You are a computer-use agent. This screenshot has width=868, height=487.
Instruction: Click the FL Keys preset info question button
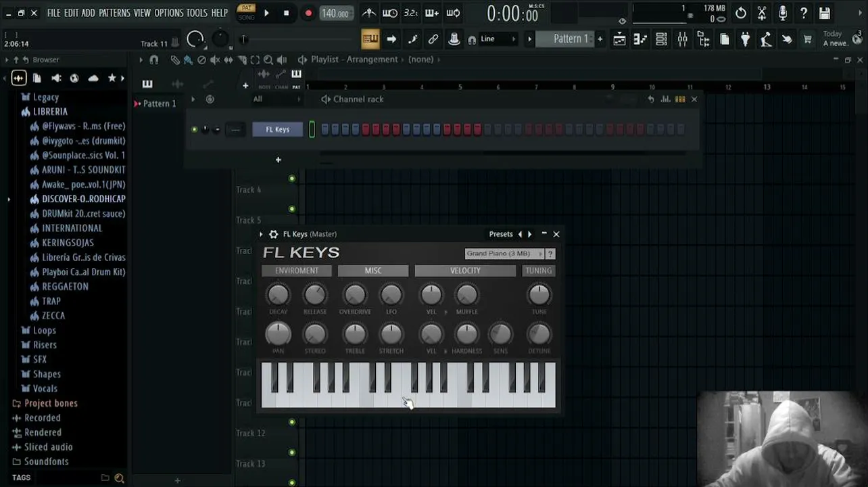[x=550, y=254]
